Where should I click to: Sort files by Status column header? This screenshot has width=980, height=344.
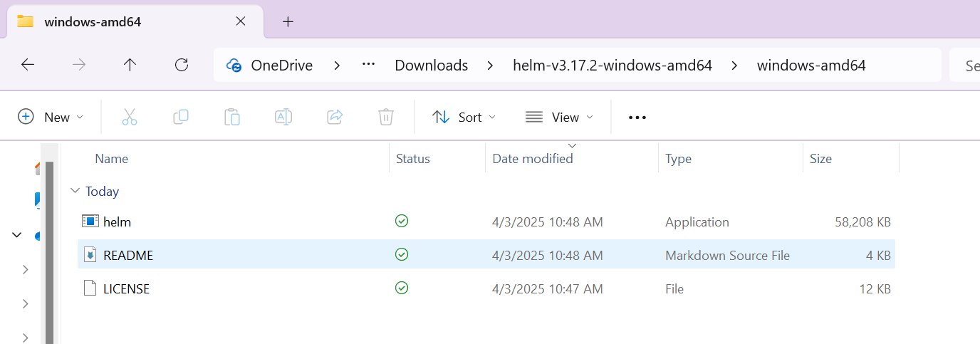pos(413,158)
